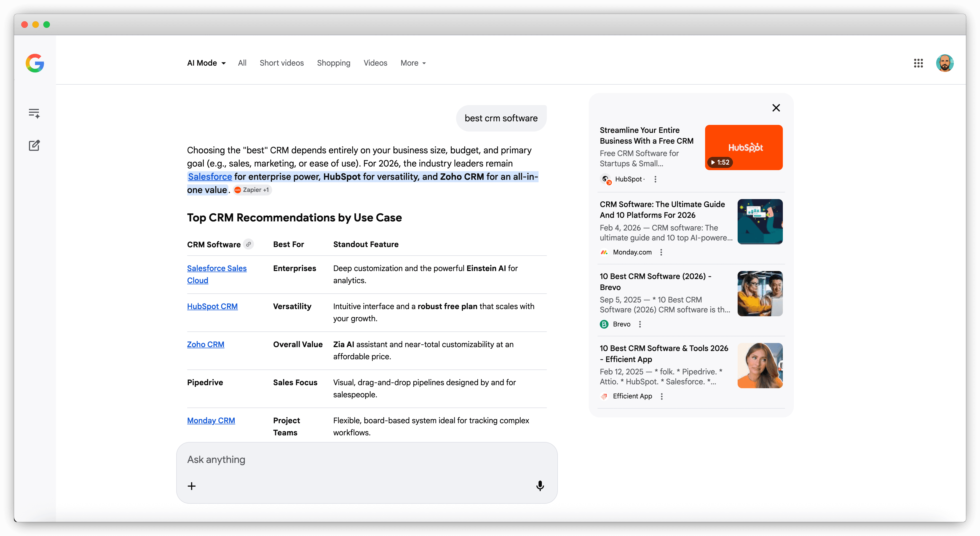Click the new search compose icon
The image size is (980, 536).
coord(34,145)
